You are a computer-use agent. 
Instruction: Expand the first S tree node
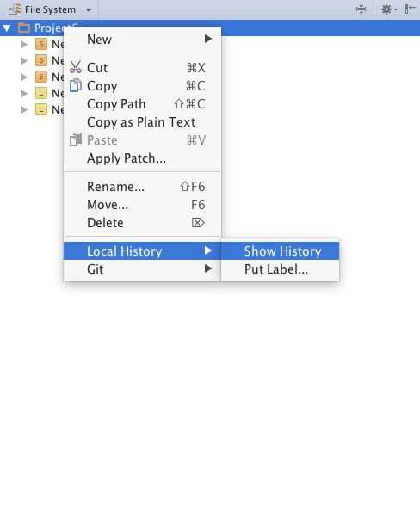24,44
